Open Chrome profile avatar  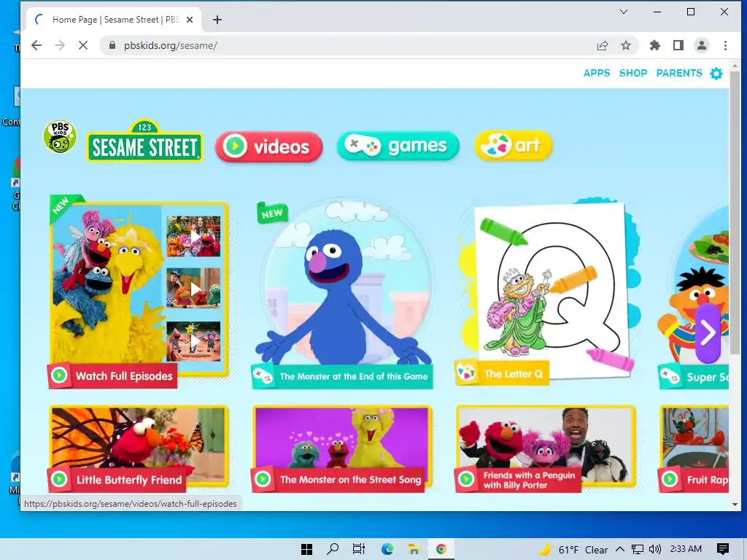[701, 45]
